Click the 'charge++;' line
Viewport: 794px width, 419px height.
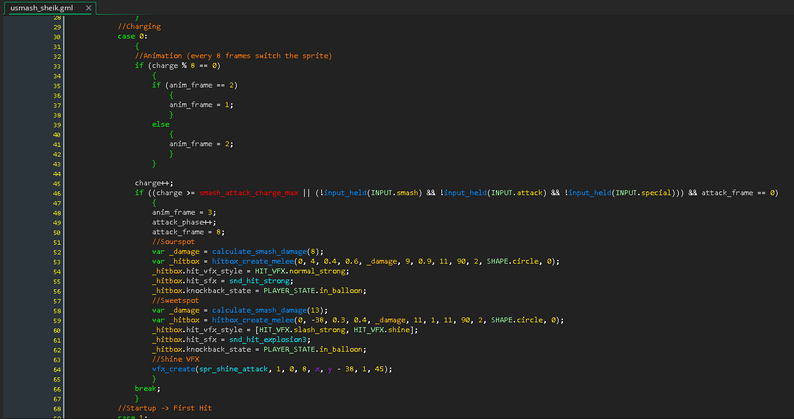[154, 183]
